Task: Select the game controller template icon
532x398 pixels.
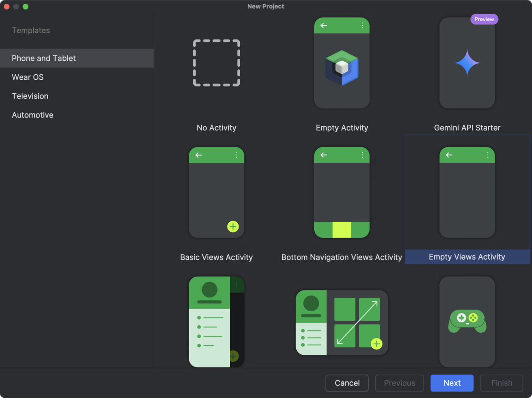Action: 467,321
